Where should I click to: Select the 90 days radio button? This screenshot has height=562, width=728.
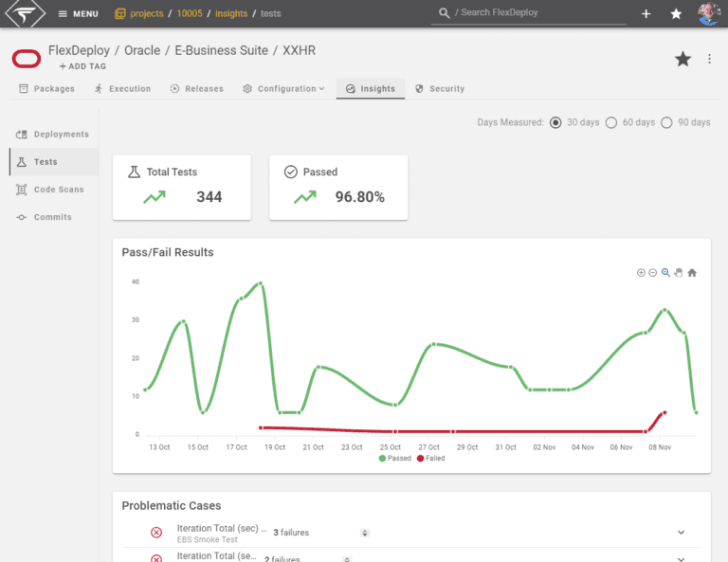[666, 122]
